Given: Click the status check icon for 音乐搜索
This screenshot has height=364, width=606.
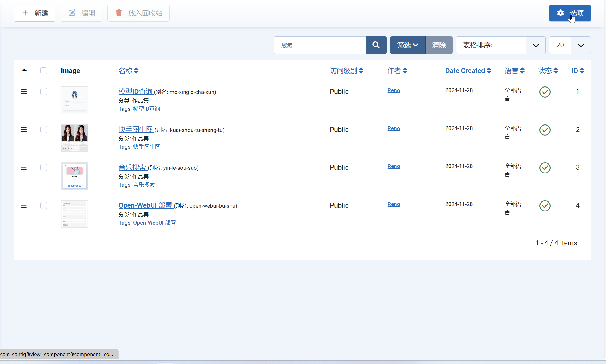Looking at the screenshot, I should pos(545,168).
